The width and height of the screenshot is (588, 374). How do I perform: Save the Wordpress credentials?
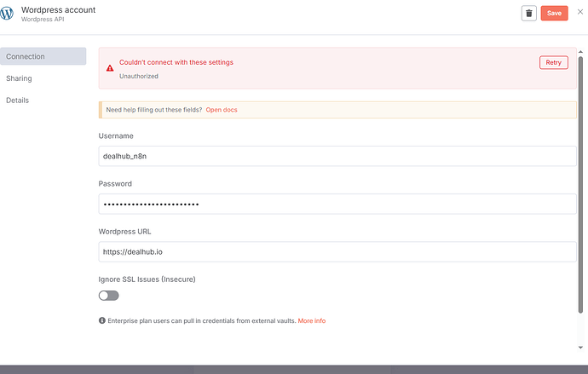(x=554, y=14)
